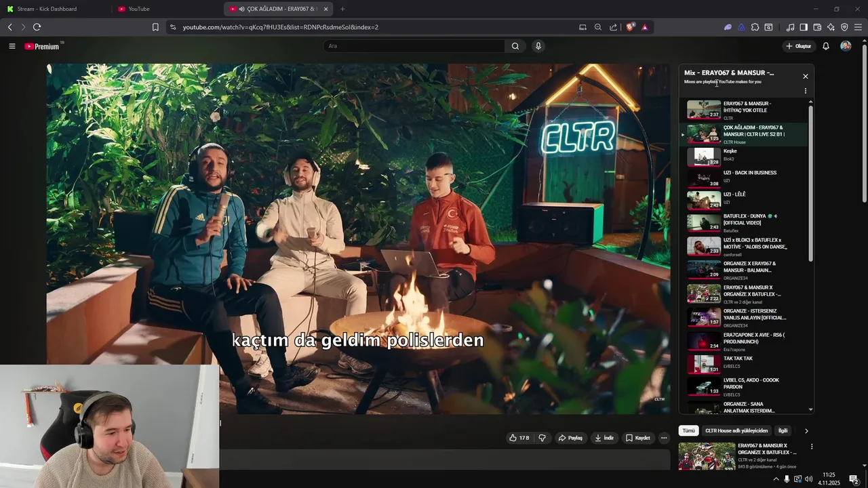Open the taskbar volume speaker icon
868x488 pixels.
pos(808,479)
